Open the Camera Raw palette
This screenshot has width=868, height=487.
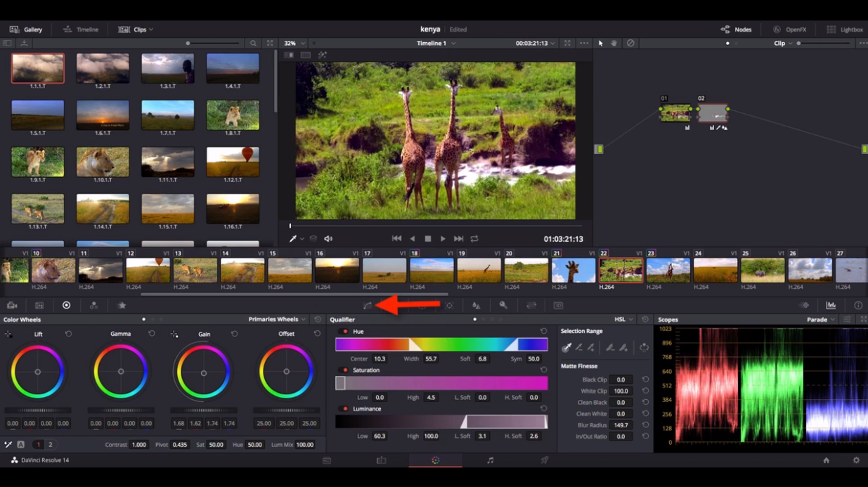click(12, 306)
